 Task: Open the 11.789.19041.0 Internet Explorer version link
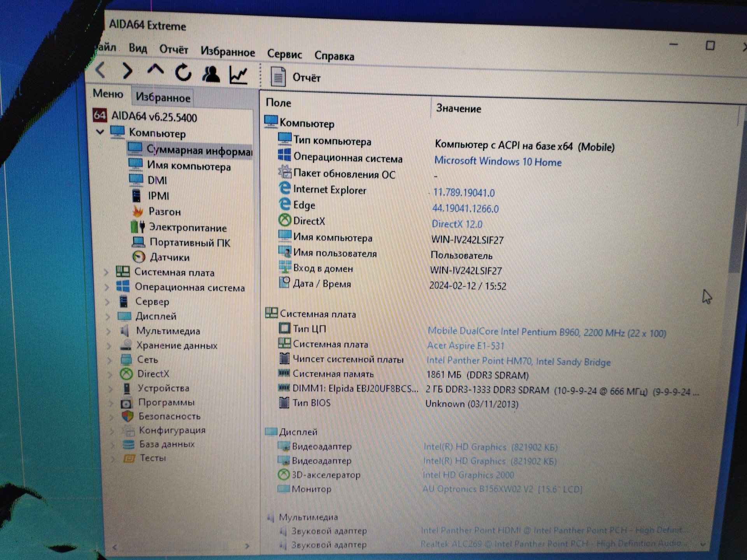coord(464,192)
